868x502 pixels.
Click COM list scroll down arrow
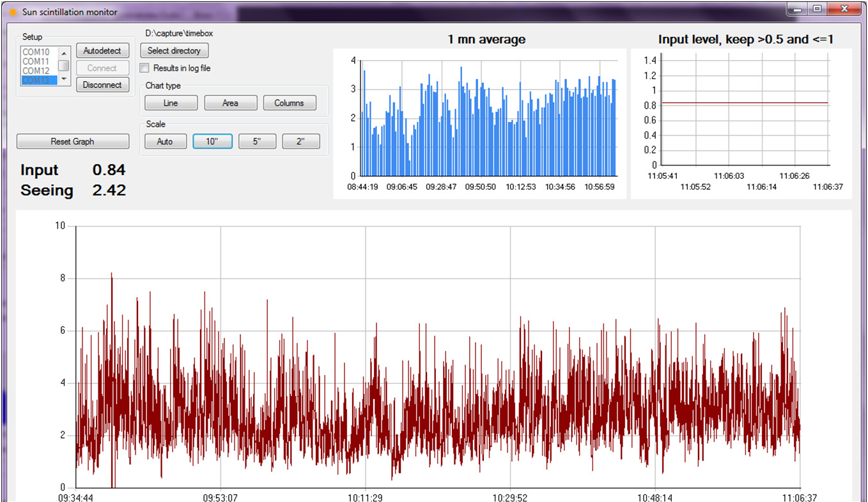[64, 80]
